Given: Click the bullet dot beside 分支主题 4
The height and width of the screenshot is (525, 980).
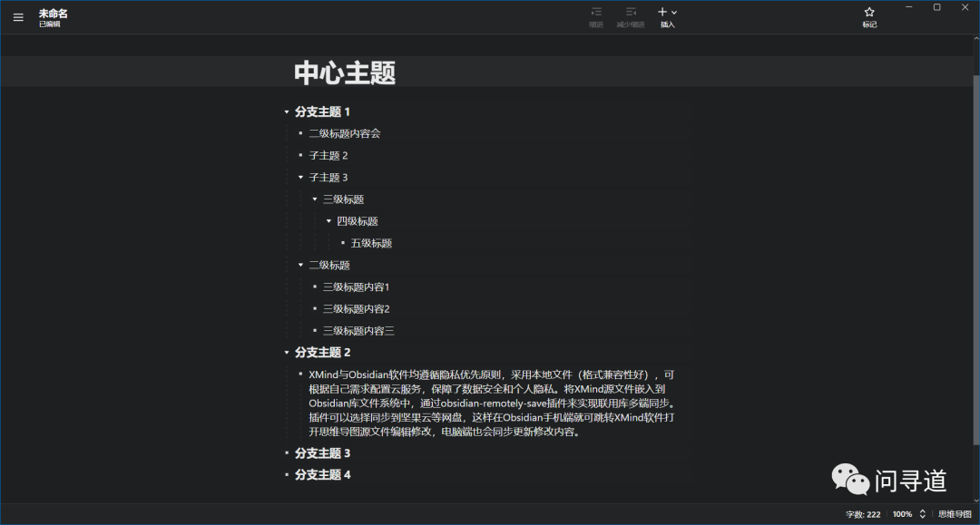Looking at the screenshot, I should pos(286,475).
